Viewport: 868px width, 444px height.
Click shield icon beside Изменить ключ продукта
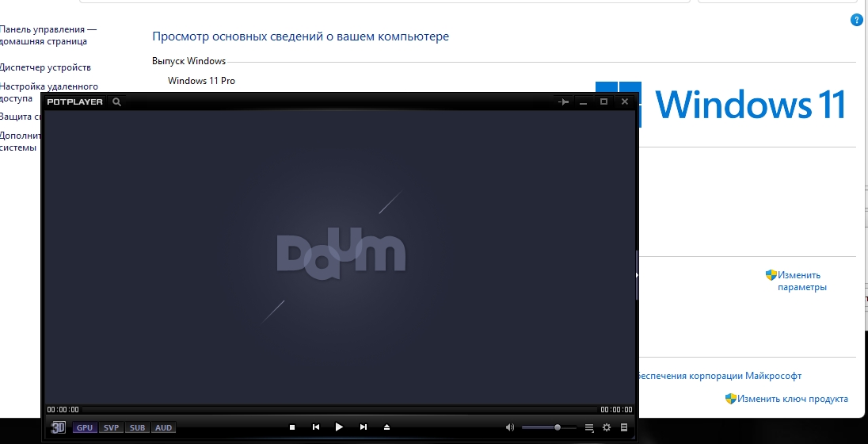[x=731, y=399]
